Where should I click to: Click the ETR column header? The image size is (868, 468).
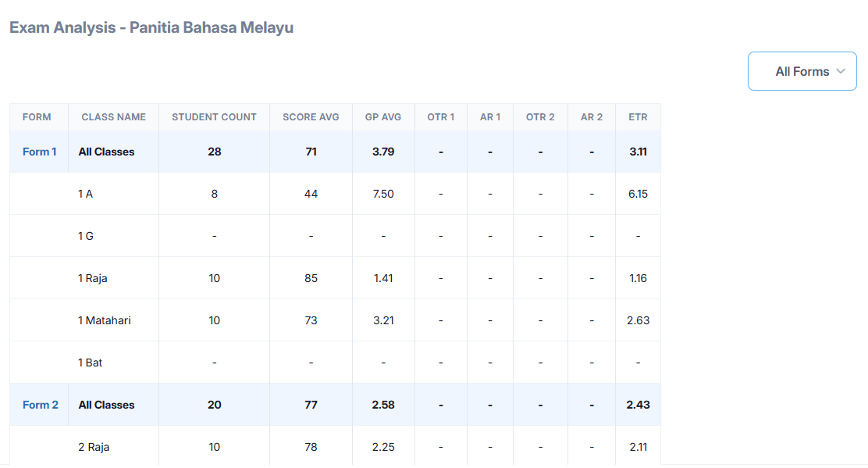pyautogui.click(x=638, y=117)
